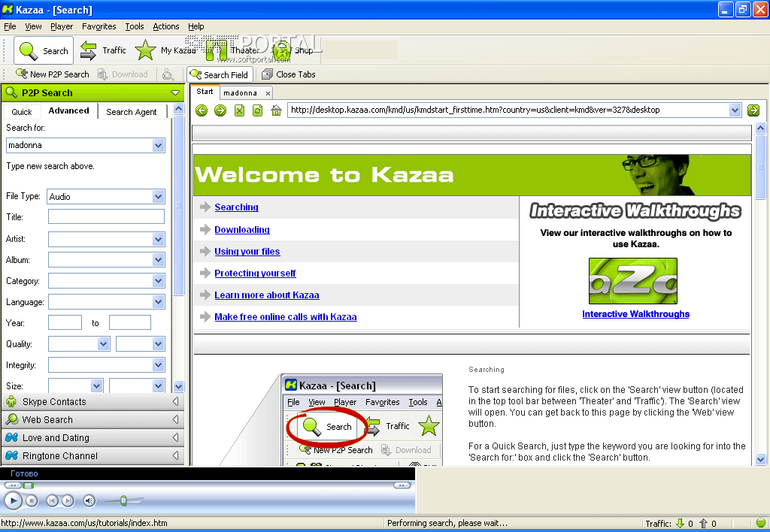This screenshot has width=770, height=532.
Task: Skip to next track in player
Action: (x=68, y=501)
